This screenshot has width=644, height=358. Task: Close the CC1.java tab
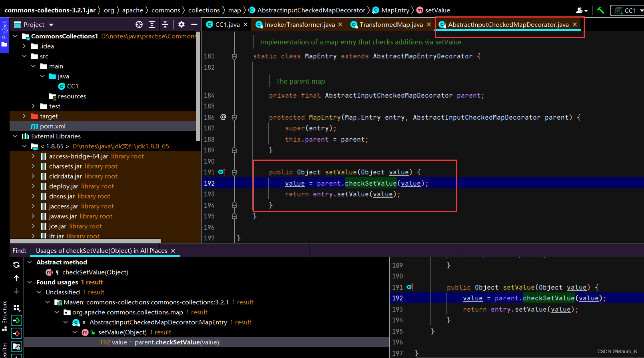245,24
